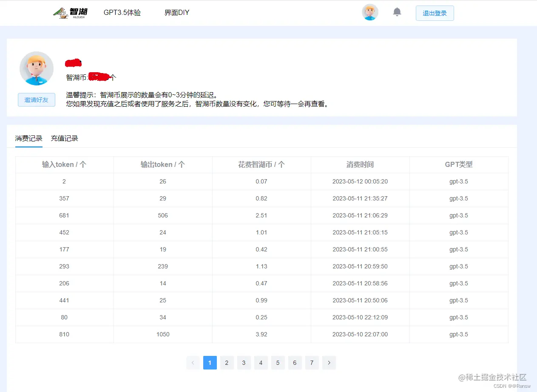537x392 pixels.
Task: Open 界面DIY from the navbar
Action: tap(177, 12)
